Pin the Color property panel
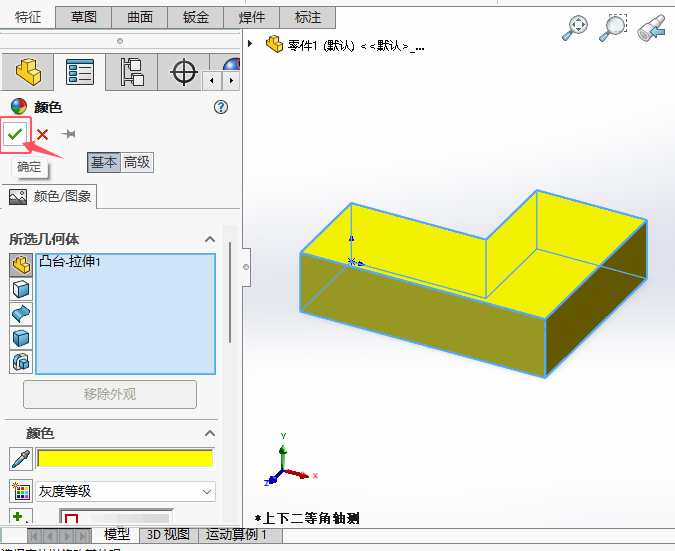This screenshot has height=551, width=675. [x=68, y=134]
